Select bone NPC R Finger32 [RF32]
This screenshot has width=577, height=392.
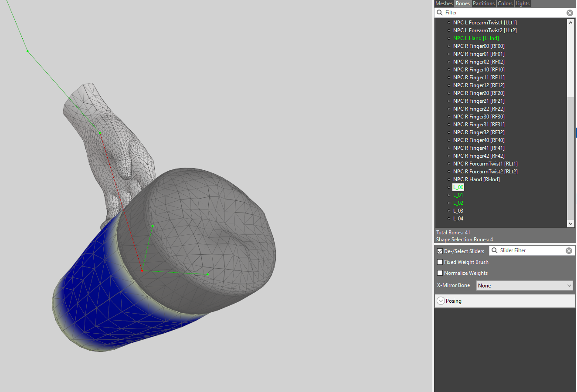tap(479, 132)
